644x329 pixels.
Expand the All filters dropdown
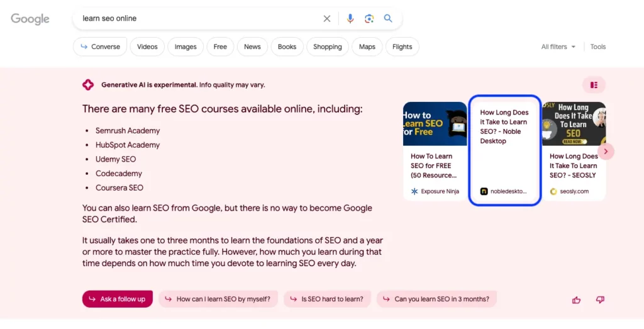click(558, 47)
